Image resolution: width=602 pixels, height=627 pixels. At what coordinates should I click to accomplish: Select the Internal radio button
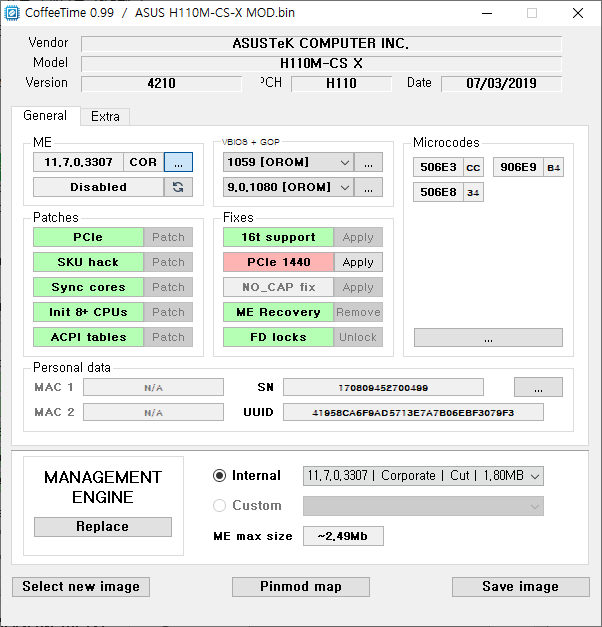point(219,475)
